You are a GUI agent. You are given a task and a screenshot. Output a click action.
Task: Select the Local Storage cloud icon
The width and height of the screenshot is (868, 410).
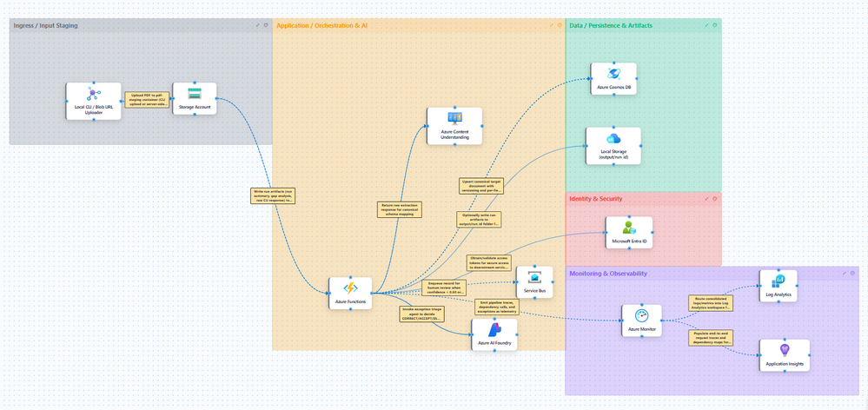[613, 138]
